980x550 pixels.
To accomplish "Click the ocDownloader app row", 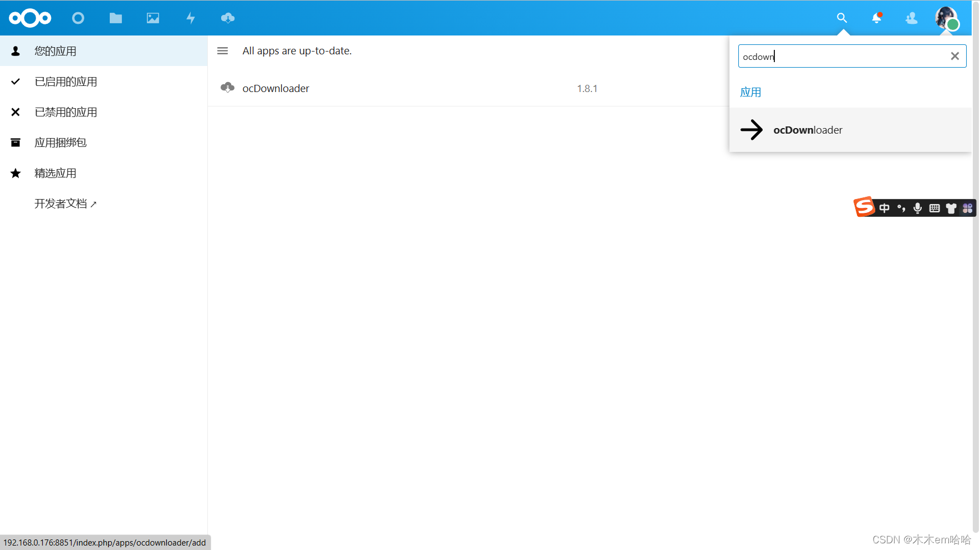I will (275, 89).
